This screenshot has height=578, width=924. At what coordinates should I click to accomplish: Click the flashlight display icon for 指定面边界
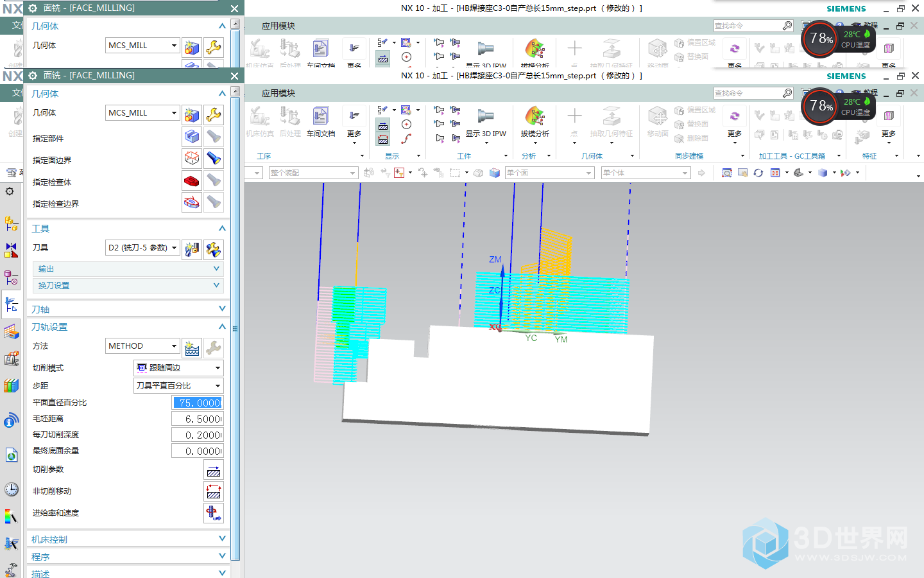(x=214, y=159)
